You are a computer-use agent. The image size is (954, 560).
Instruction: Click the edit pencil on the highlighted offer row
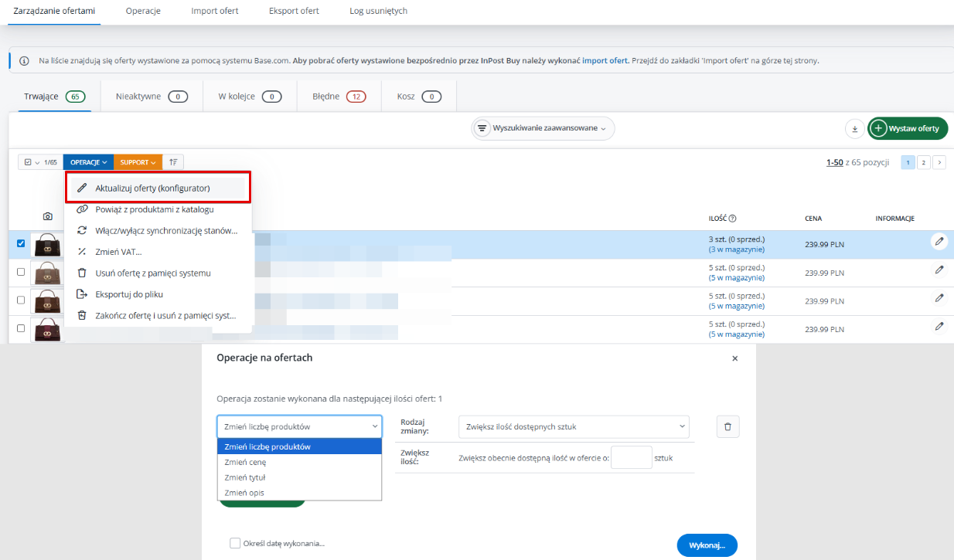pos(939,241)
